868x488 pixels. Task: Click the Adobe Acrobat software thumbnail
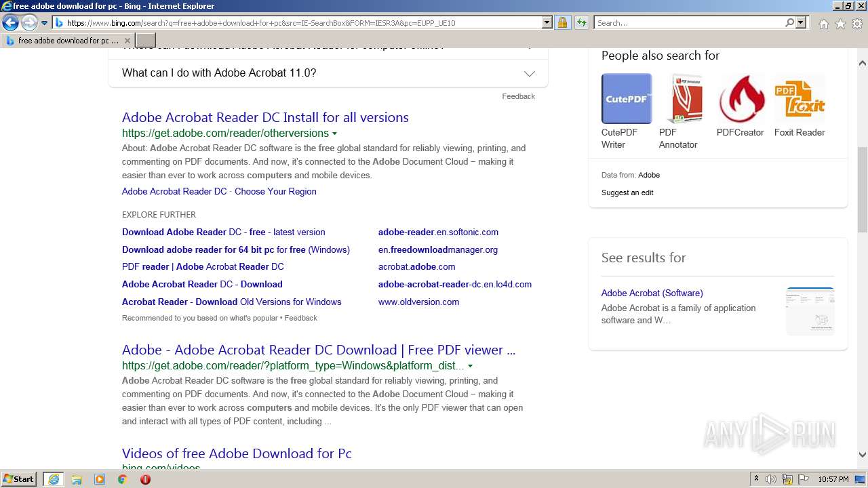coord(810,311)
